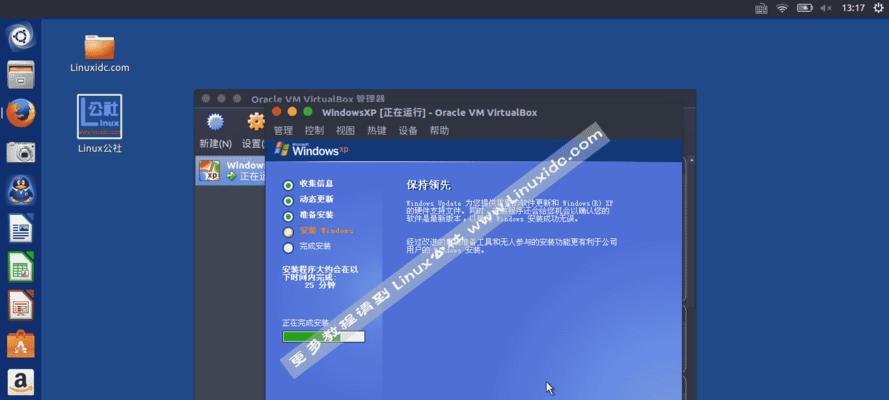Open the 帮助 menu
The width and height of the screenshot is (889, 400).
(x=439, y=130)
